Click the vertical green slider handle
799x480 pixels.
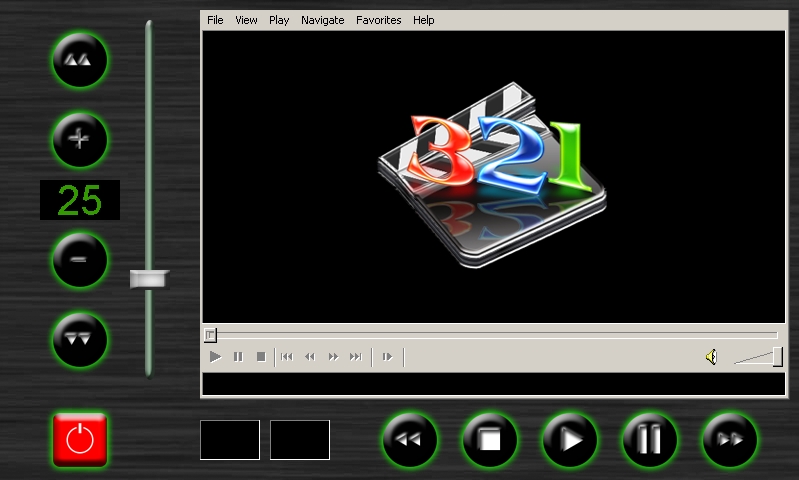tap(149, 279)
